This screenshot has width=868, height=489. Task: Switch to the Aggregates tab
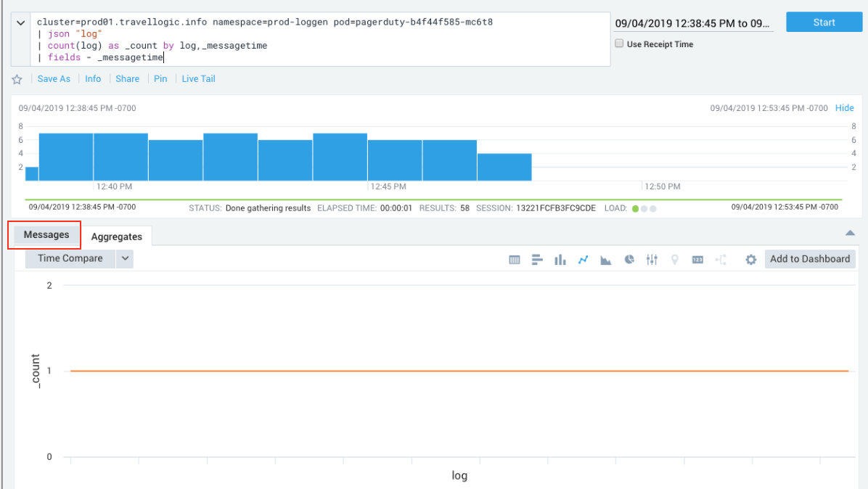117,237
